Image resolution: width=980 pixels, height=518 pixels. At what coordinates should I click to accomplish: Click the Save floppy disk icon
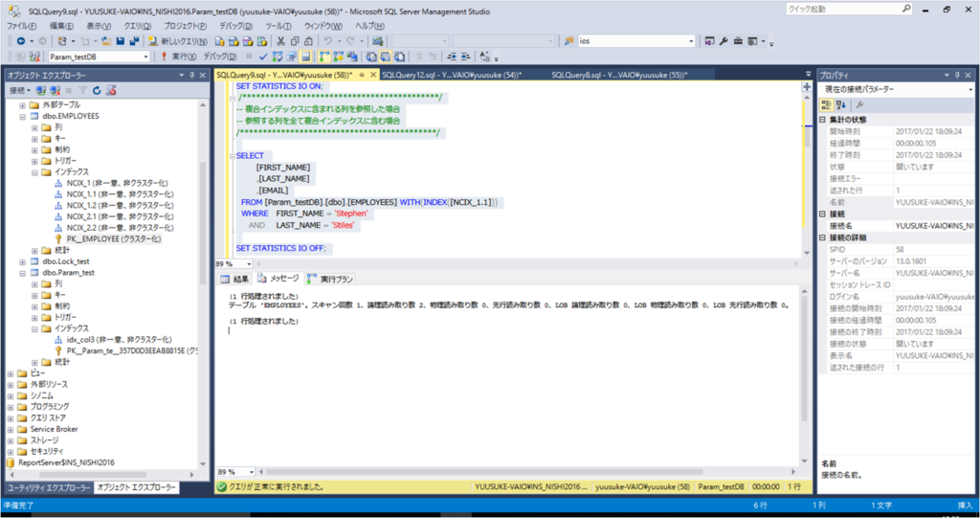click(120, 40)
